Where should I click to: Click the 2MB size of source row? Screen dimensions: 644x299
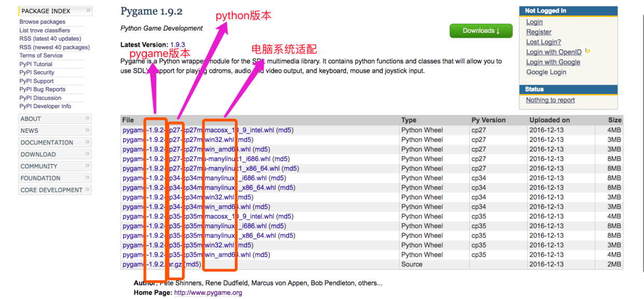click(614, 264)
